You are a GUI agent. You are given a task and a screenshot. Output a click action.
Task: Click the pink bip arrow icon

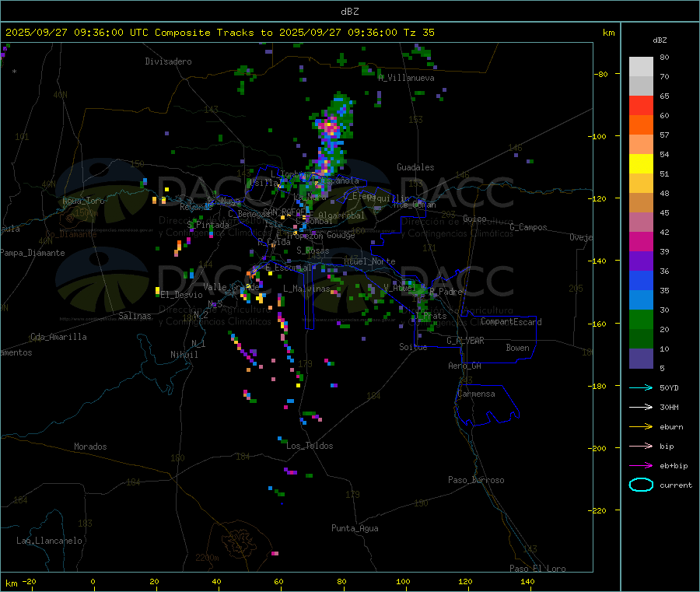[x=641, y=446]
